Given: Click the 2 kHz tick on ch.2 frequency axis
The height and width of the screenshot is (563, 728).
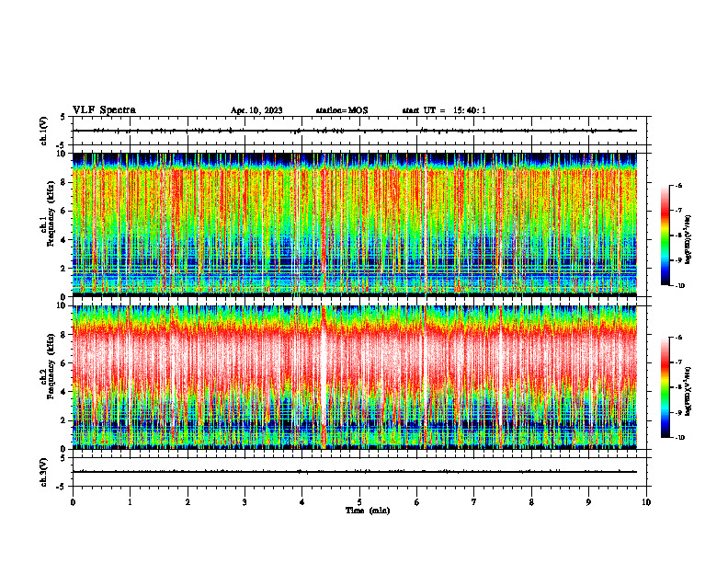Looking at the screenshot, I should pyautogui.click(x=65, y=420).
